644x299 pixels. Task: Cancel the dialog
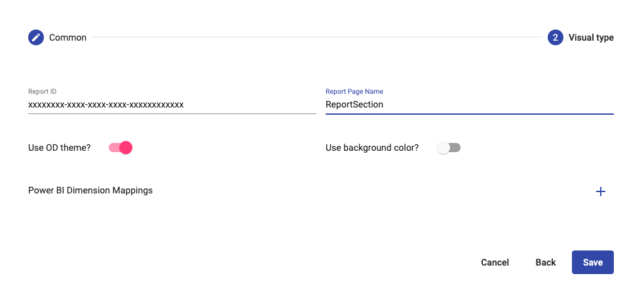[495, 262]
